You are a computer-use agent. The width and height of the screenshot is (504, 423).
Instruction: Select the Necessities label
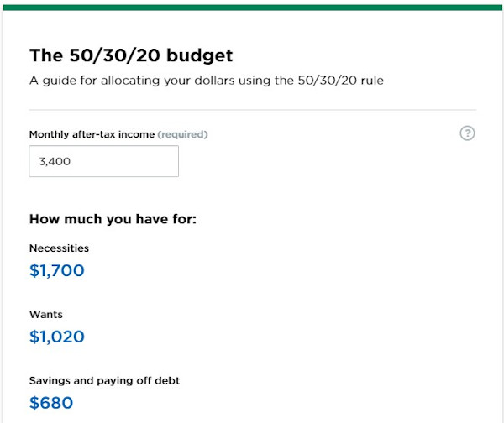59,248
